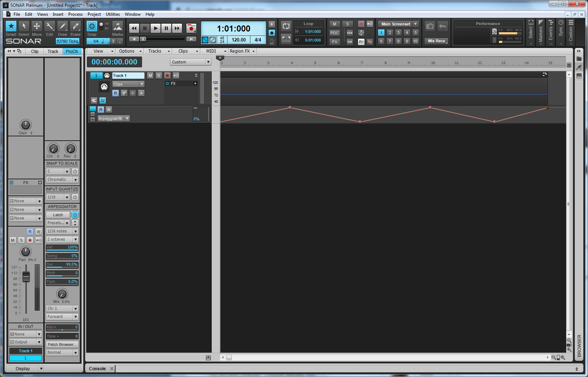Click the track volume fader
588x377 pixels.
26,277
